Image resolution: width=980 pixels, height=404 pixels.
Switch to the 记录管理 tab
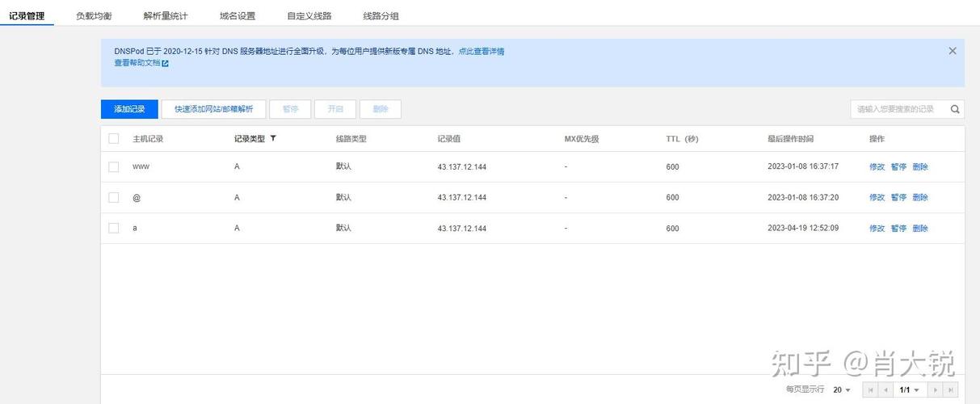(27, 16)
